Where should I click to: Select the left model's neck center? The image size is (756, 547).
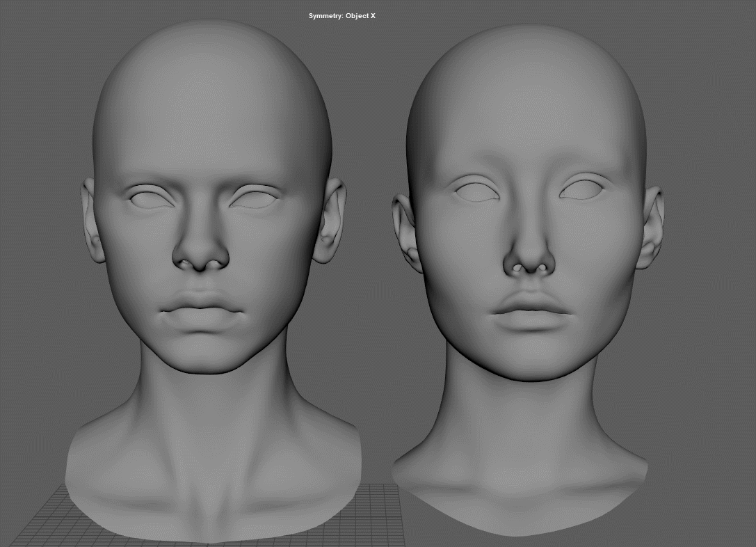pos(211,410)
